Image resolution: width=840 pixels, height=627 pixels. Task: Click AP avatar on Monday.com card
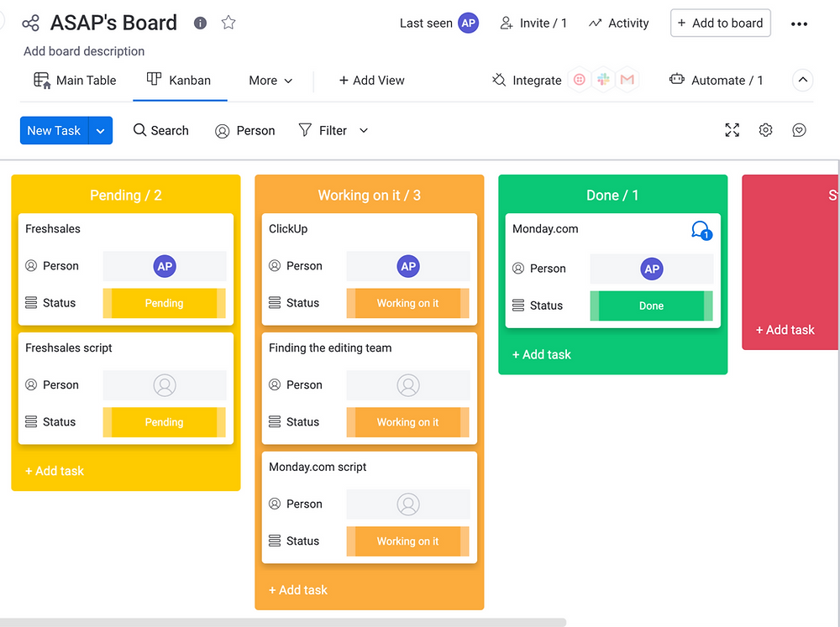(652, 269)
